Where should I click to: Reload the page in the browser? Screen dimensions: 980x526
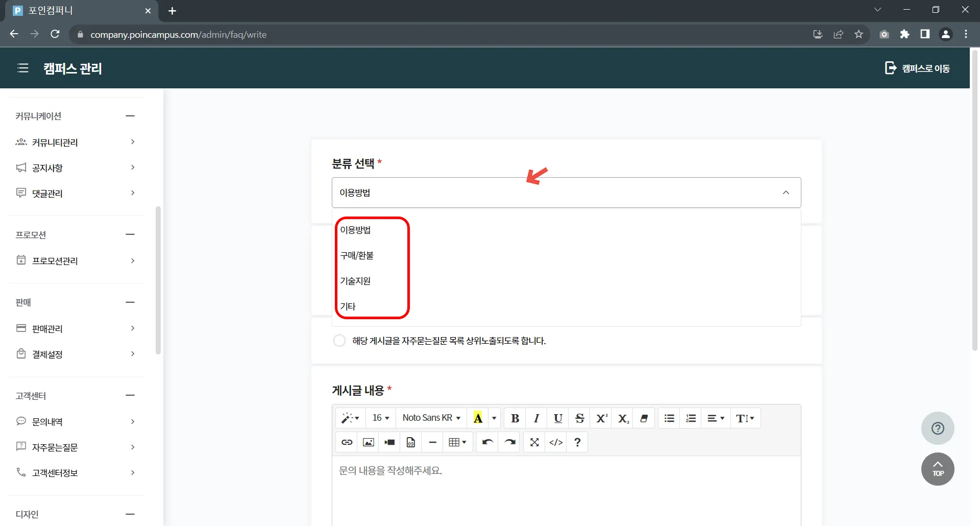(x=55, y=34)
